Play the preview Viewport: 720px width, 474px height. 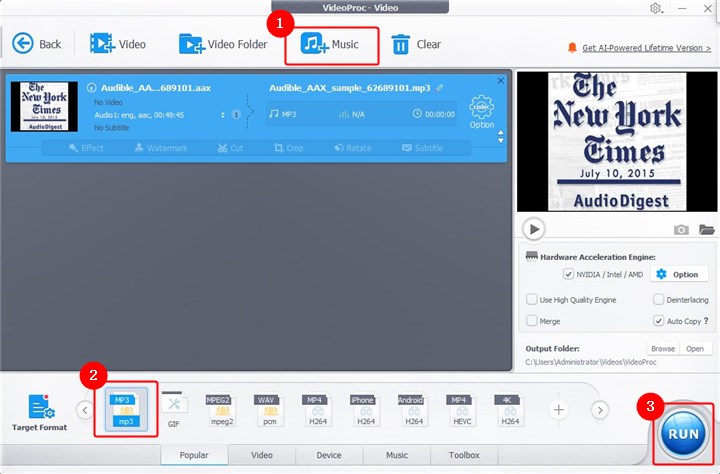534,229
